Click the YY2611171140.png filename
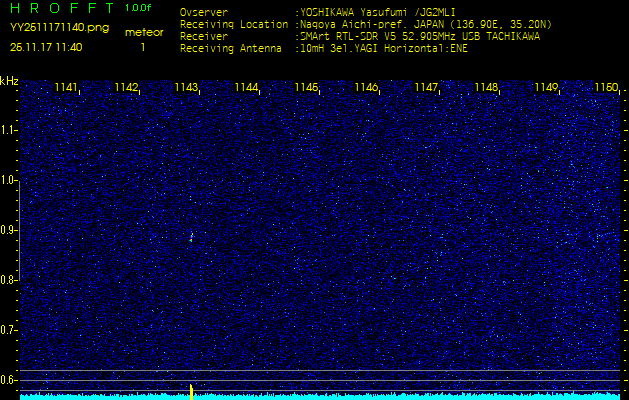The image size is (629, 400). point(59,28)
